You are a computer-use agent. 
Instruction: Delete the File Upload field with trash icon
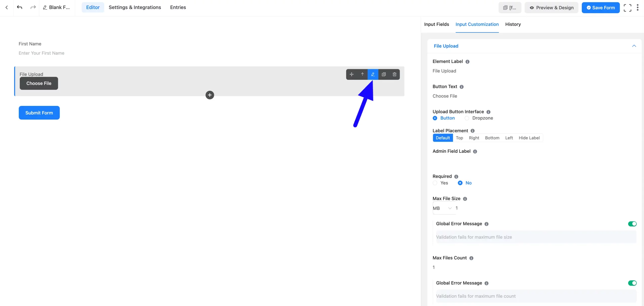(x=394, y=74)
